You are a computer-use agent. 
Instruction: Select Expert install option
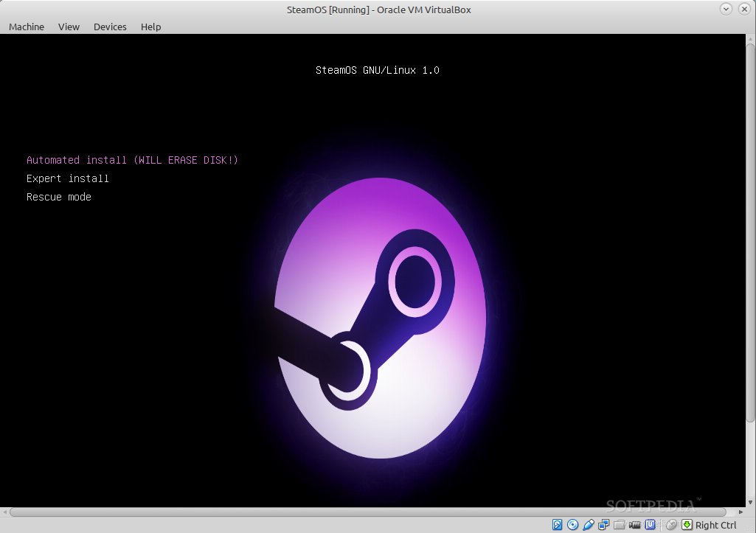[67, 178]
